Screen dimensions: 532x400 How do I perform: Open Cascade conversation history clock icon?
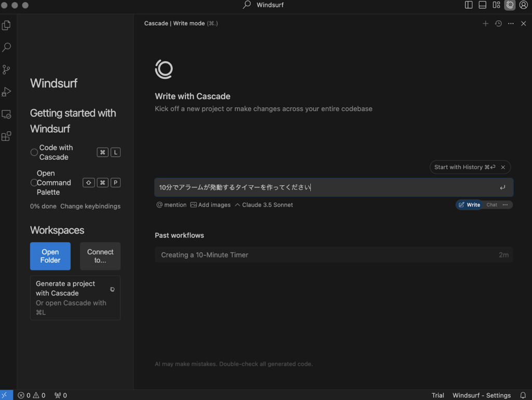tap(498, 23)
